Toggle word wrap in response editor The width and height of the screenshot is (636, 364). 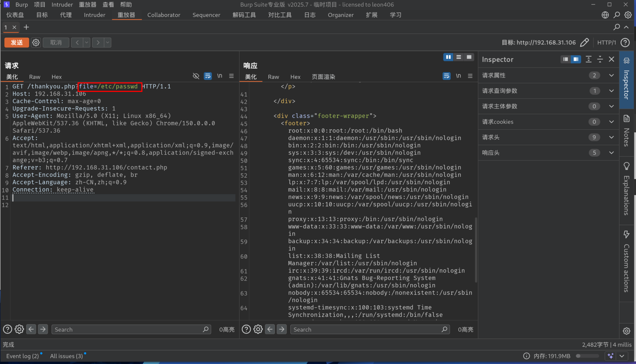446,76
